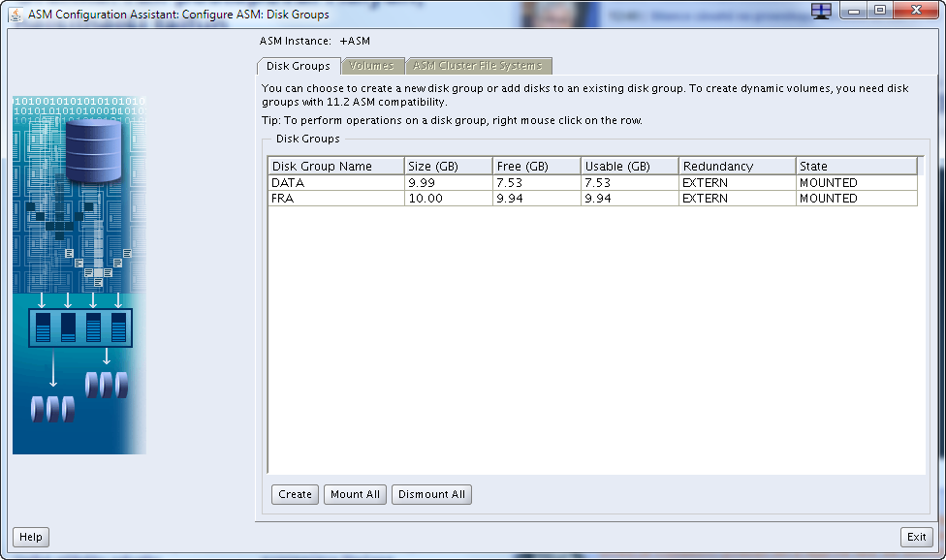946x560 pixels.
Task: Open Help
Action: point(31,537)
